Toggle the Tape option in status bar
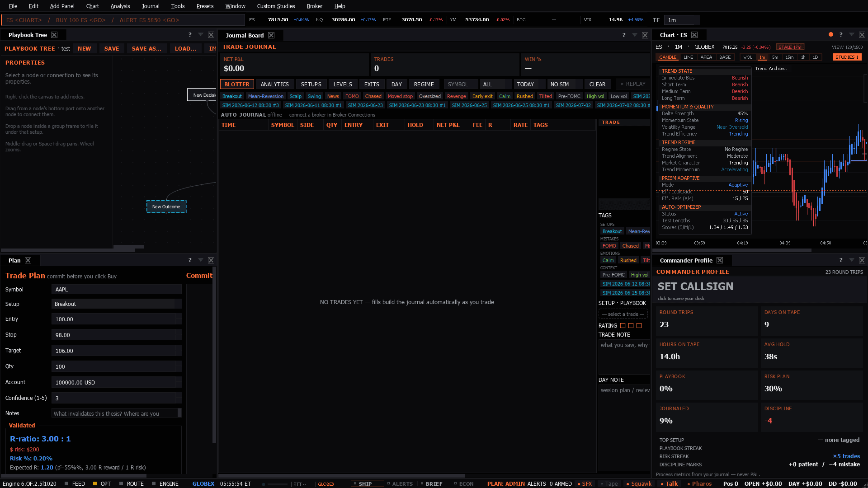The width and height of the screenshot is (868, 488). (x=609, y=483)
